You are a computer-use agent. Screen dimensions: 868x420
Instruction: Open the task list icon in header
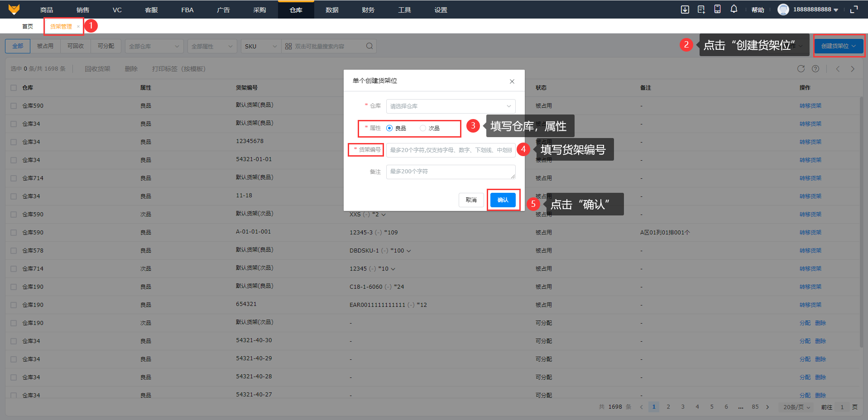[x=701, y=10]
